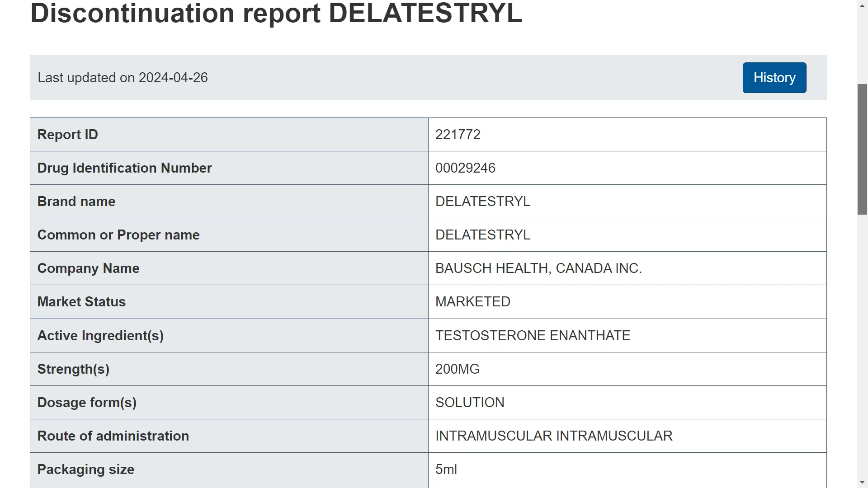Select the INTRAMUSCULAR INTRAMUSCULAR route value
The image size is (868, 488).
pyautogui.click(x=554, y=436)
